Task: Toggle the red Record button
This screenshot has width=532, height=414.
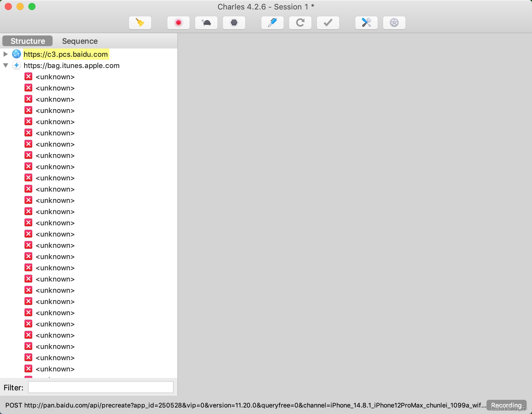Action: point(179,23)
